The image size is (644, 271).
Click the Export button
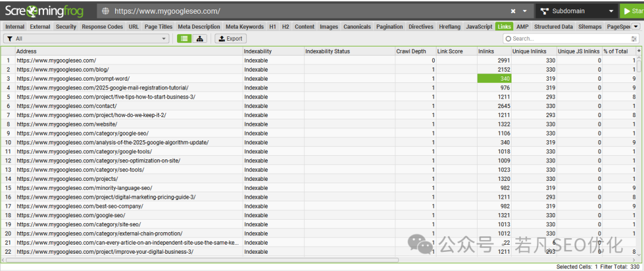tap(231, 39)
